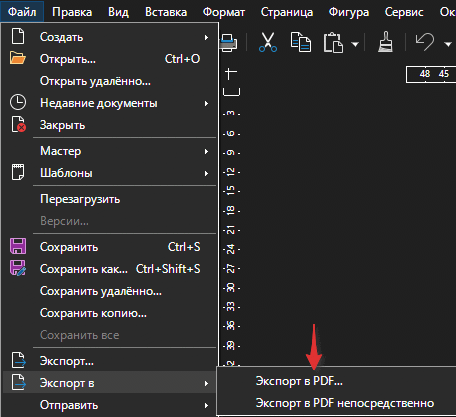
Task: Choose Закрыть in the File menu
Action: point(109,125)
